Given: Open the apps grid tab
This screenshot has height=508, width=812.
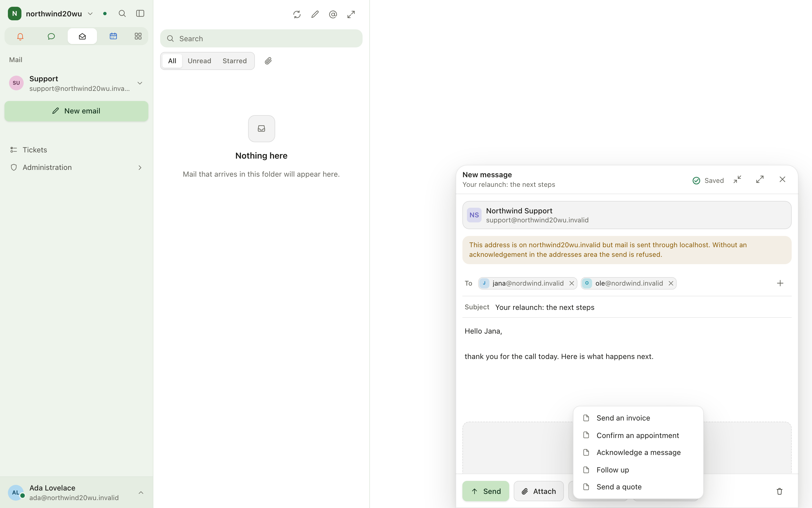Looking at the screenshot, I should click(138, 36).
